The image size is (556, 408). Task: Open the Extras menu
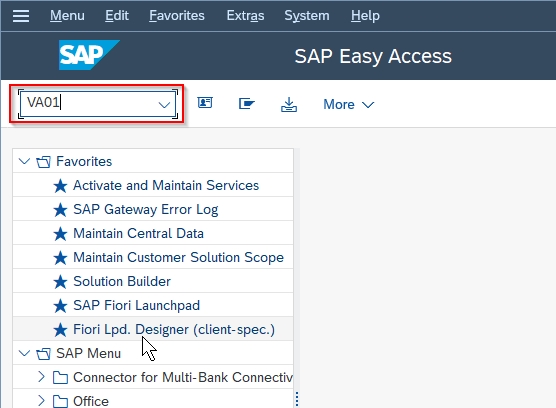coord(245,16)
